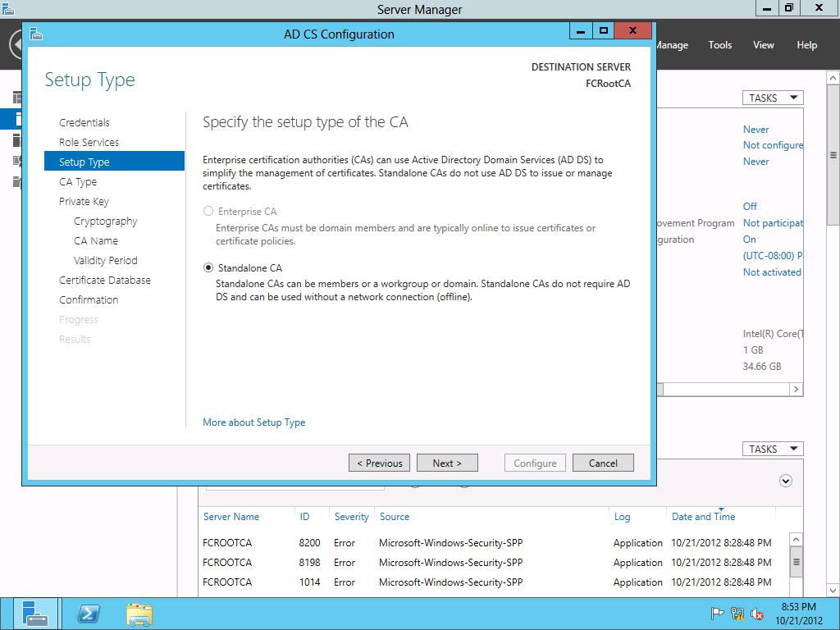Open the Validity Period step
This screenshot has width=840, height=630.
click(106, 260)
